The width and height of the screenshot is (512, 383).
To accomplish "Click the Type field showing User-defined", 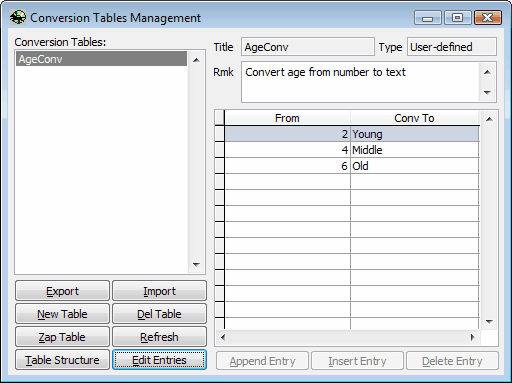I will point(452,47).
